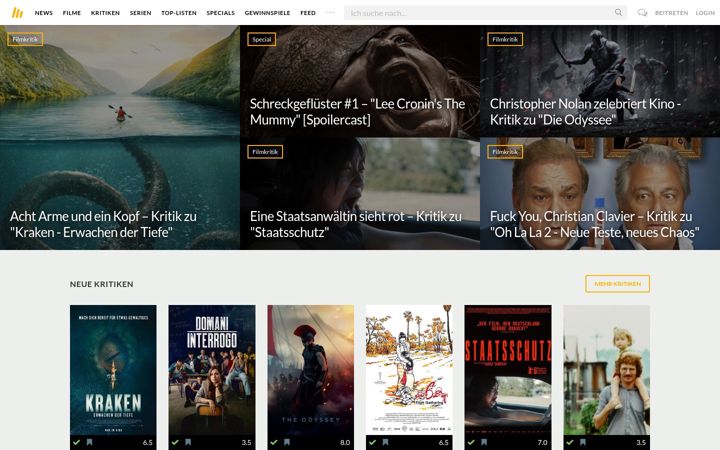This screenshot has width=720, height=450.
Task: Mark the father-and-child poster as seen
Action: [x=570, y=442]
